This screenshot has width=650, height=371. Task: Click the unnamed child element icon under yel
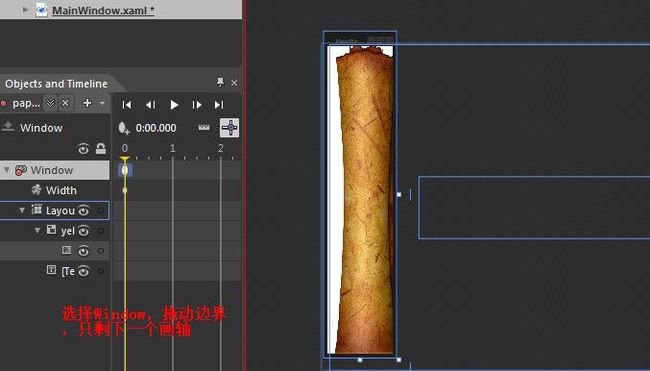[66, 250]
